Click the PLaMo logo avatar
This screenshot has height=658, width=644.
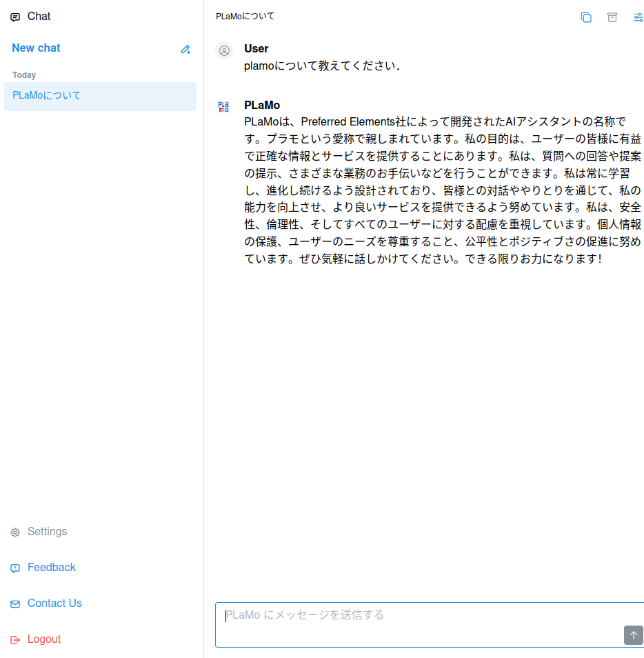coord(223,107)
